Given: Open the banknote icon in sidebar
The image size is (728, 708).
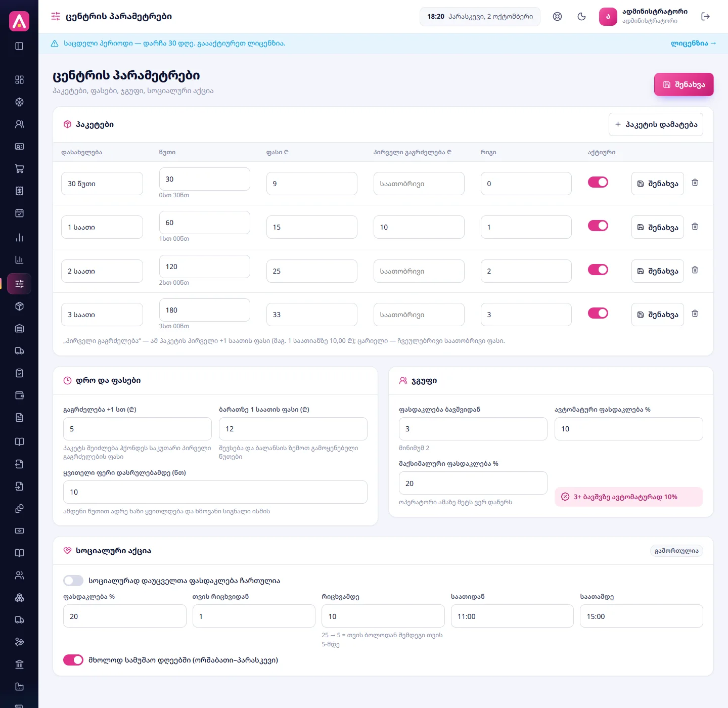Looking at the screenshot, I should click(x=19, y=530).
